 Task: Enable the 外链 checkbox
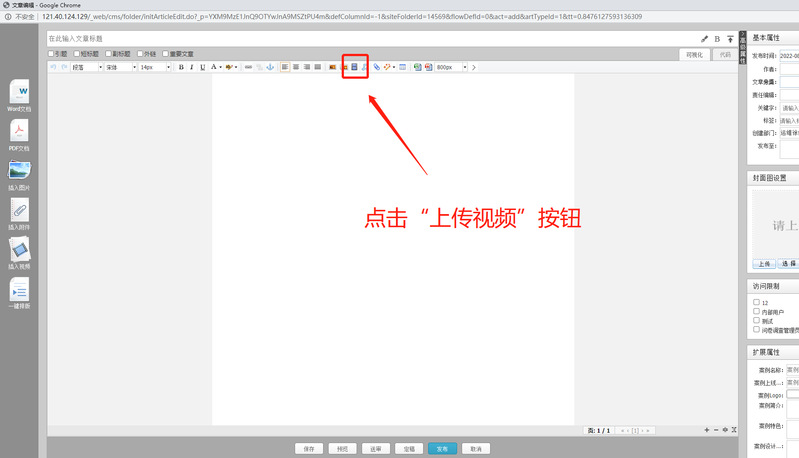tap(140, 54)
